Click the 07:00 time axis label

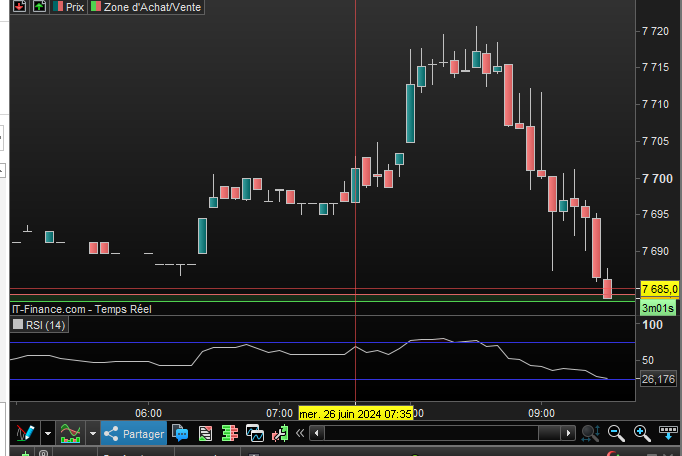[279, 413]
